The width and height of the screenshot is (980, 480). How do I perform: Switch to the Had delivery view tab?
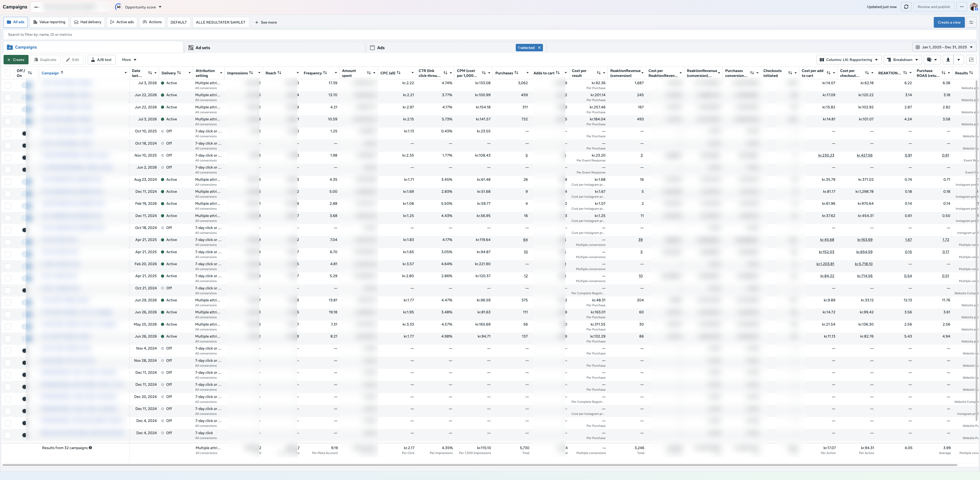tap(88, 22)
